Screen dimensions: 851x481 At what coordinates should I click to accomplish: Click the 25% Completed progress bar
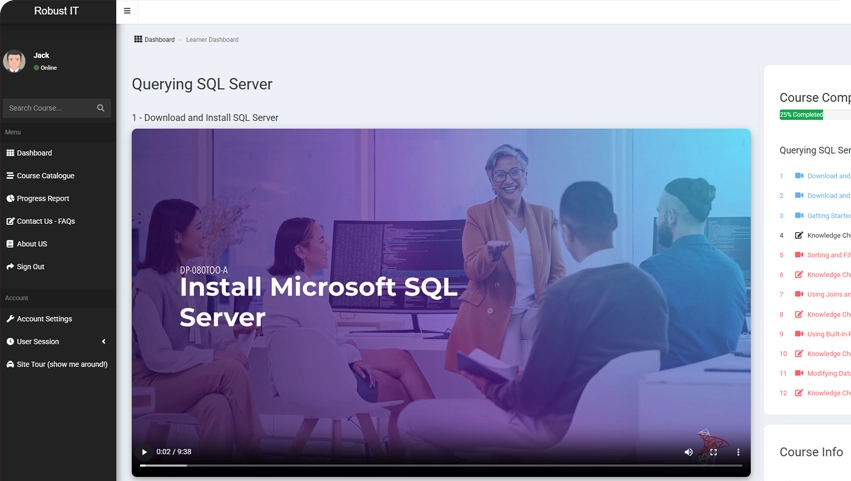pyautogui.click(x=802, y=115)
